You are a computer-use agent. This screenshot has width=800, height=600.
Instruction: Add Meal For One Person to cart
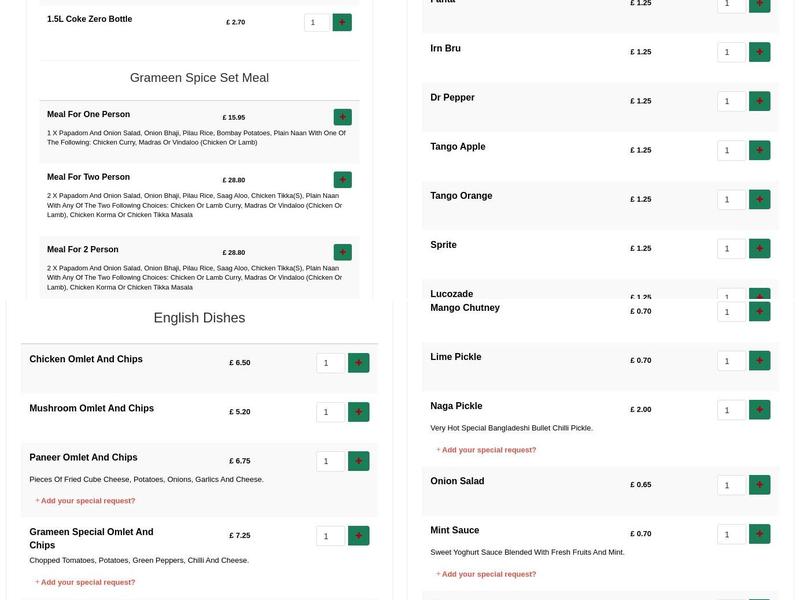click(340, 115)
